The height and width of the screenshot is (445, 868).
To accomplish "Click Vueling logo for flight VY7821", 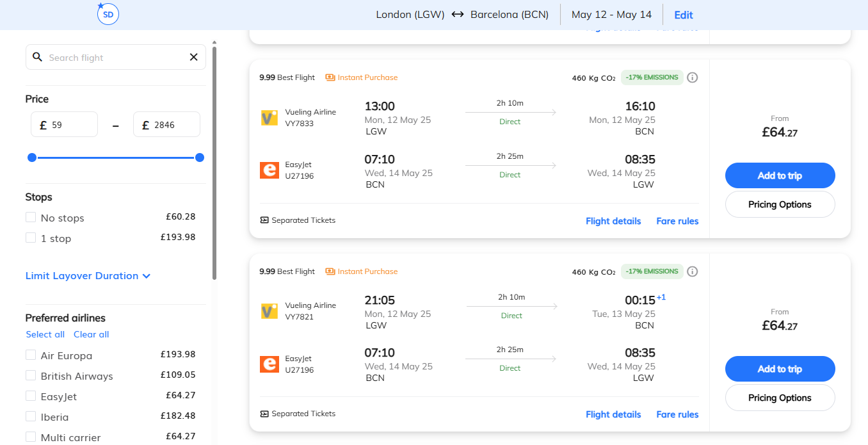I will 269,311.
